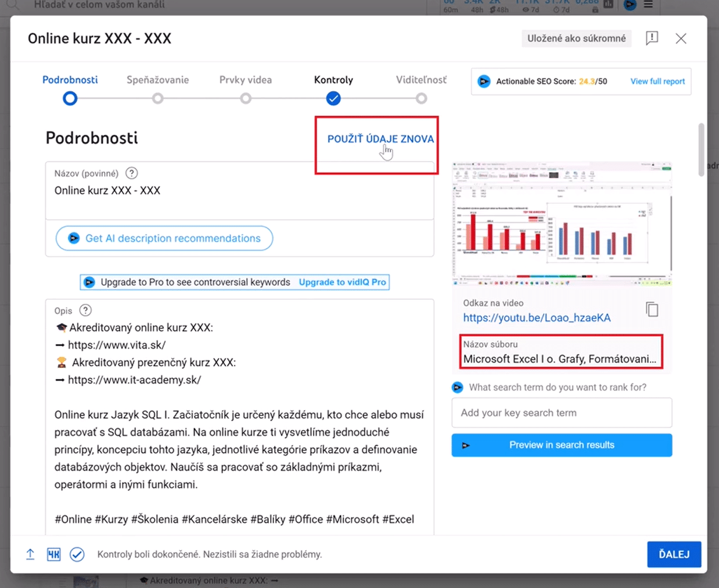This screenshot has height=588, width=719.
Task: Click the vidIQ logo beside SEO Score
Action: (x=484, y=81)
